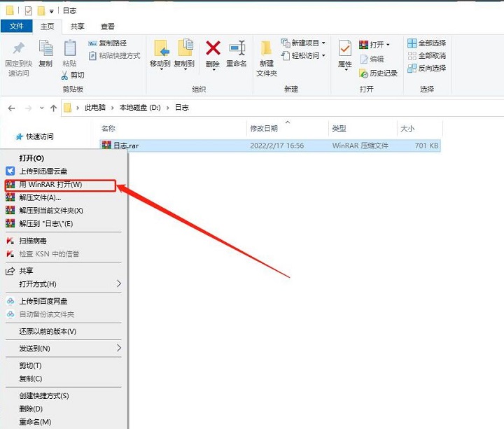The width and height of the screenshot is (504, 429).
Task: Switch to the Home (主页) tab
Action: pos(48,27)
